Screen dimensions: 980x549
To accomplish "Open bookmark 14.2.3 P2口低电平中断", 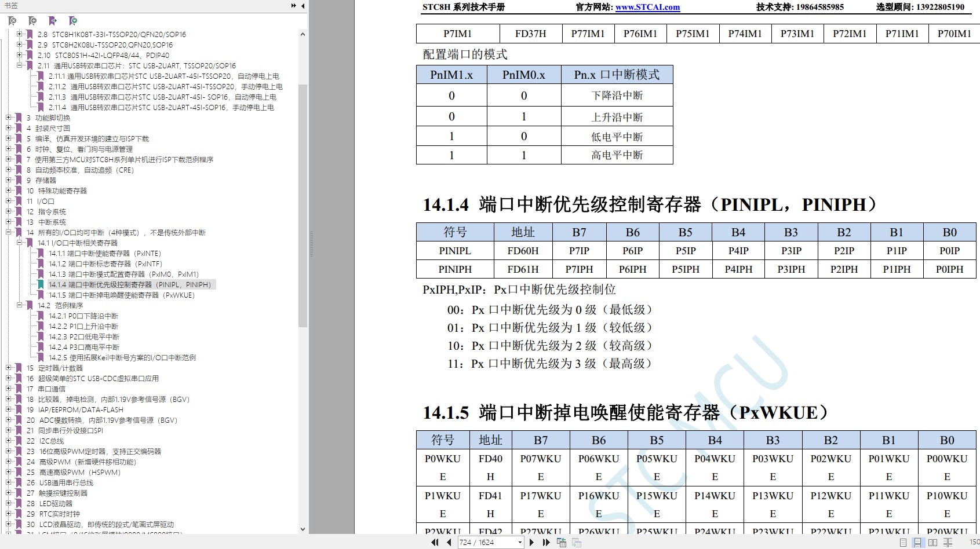I will pyautogui.click(x=84, y=337).
